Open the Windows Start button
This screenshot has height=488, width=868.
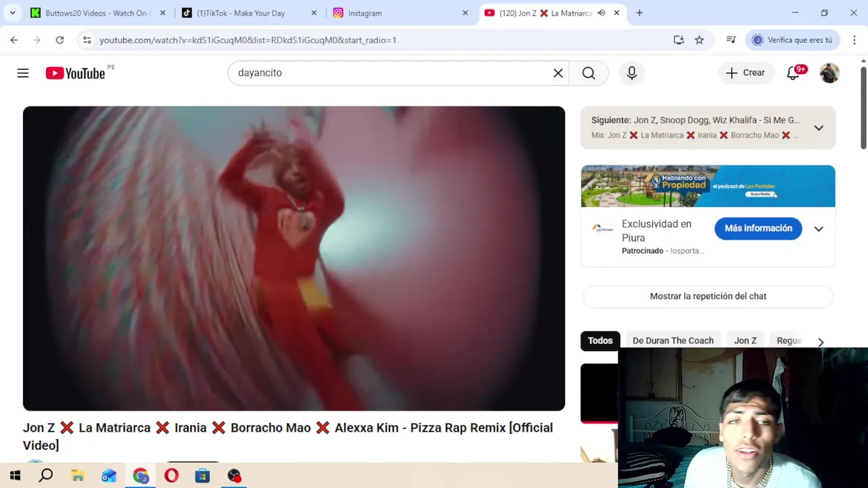coord(15,476)
